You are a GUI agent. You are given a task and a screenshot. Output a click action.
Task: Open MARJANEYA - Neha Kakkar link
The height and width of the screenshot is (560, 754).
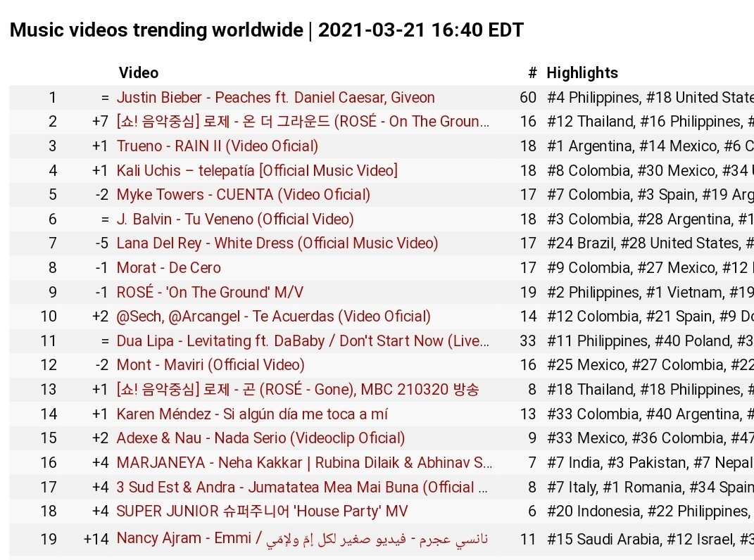pyautogui.click(x=304, y=462)
